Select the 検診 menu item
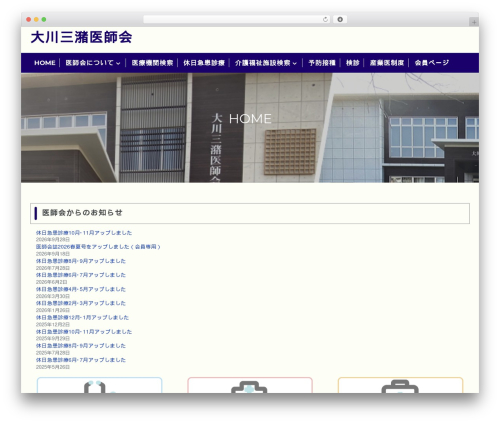 pyautogui.click(x=353, y=63)
